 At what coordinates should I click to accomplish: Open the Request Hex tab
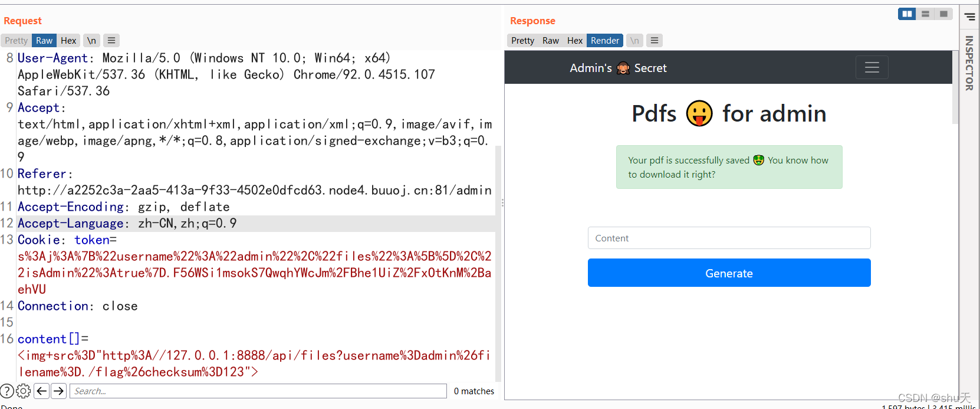(68, 41)
